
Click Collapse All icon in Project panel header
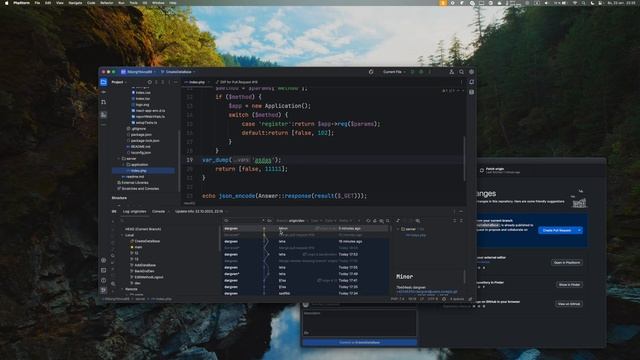click(x=162, y=82)
